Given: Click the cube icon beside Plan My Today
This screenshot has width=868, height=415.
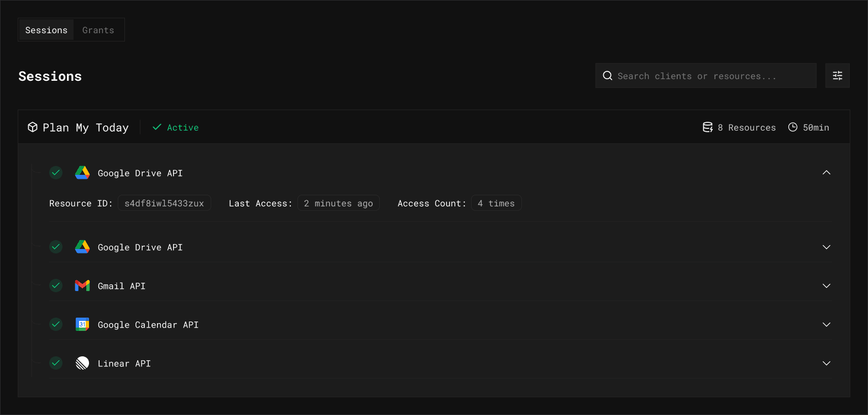Looking at the screenshot, I should (x=33, y=127).
